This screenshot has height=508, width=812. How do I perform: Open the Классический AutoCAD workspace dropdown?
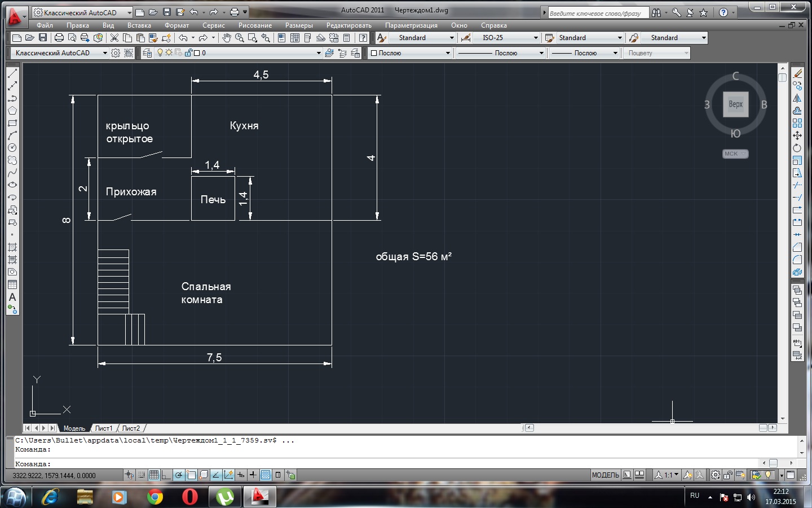59,53
